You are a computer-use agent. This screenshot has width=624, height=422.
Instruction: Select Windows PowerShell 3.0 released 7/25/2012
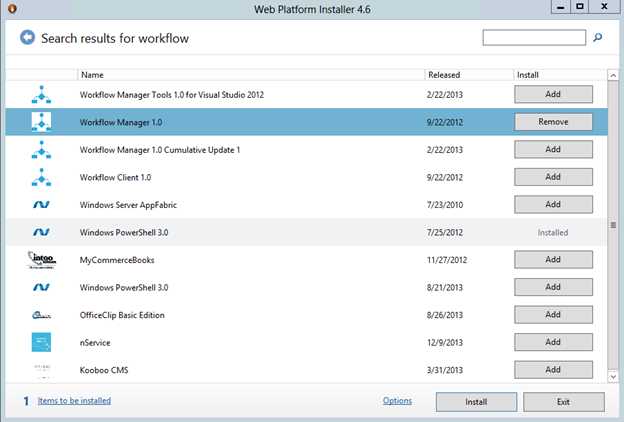(x=124, y=232)
